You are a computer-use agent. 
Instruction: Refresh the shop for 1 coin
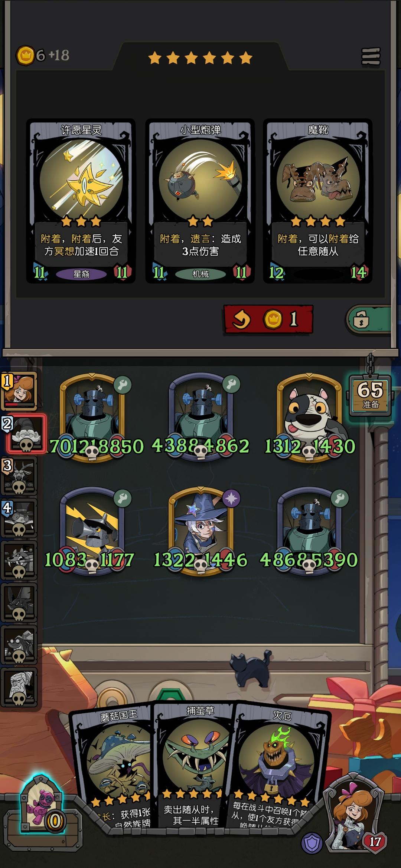(x=268, y=319)
